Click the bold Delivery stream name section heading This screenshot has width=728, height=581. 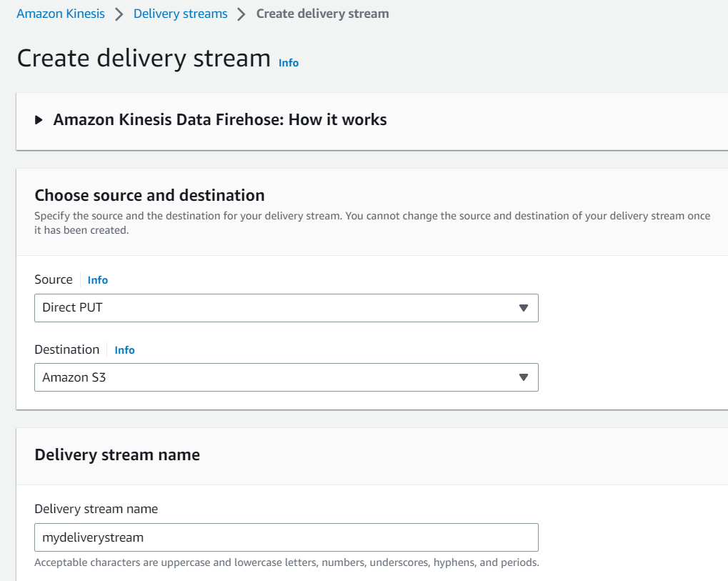tap(117, 455)
